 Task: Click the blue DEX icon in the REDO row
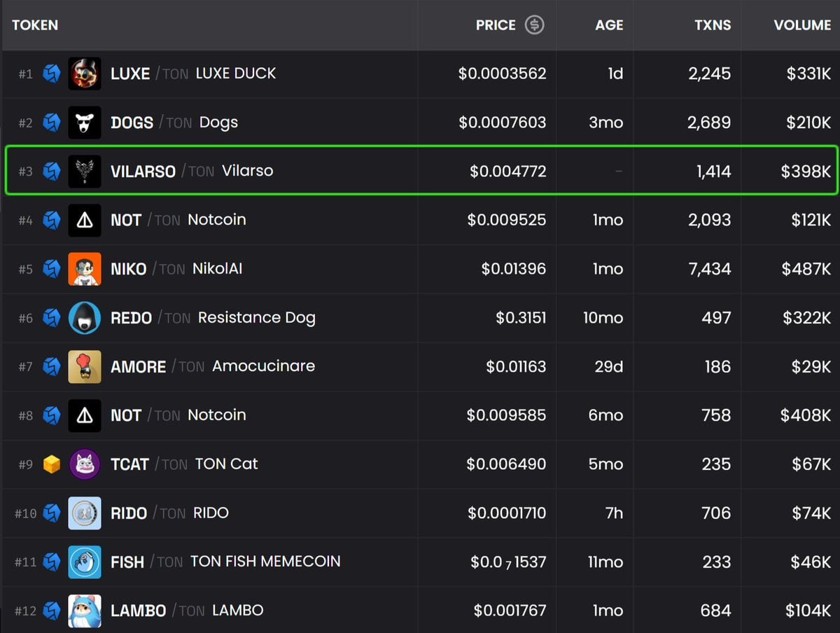pyautogui.click(x=51, y=318)
